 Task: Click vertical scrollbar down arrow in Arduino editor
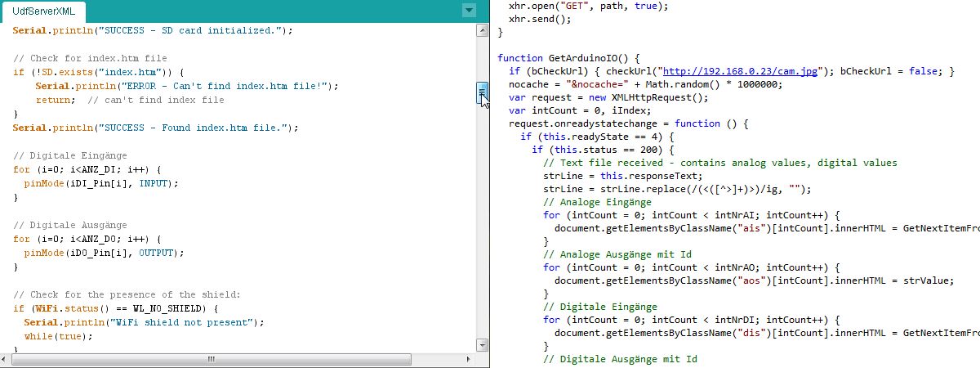coord(482,347)
